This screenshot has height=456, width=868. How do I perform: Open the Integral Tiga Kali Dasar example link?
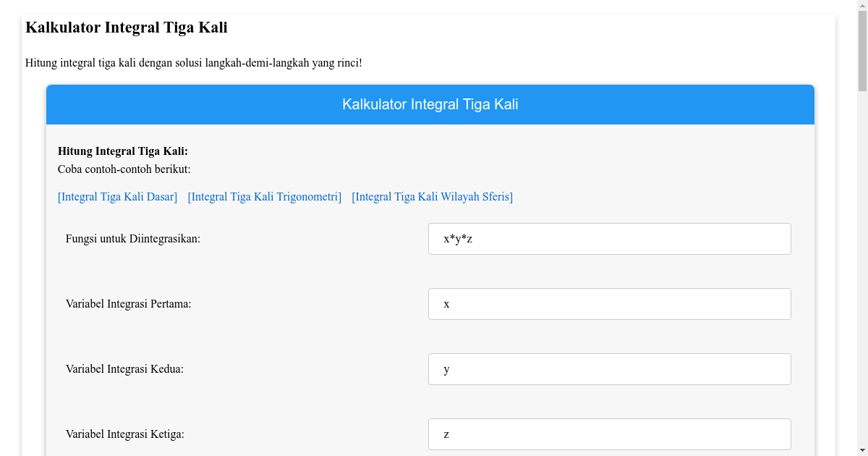117,196
